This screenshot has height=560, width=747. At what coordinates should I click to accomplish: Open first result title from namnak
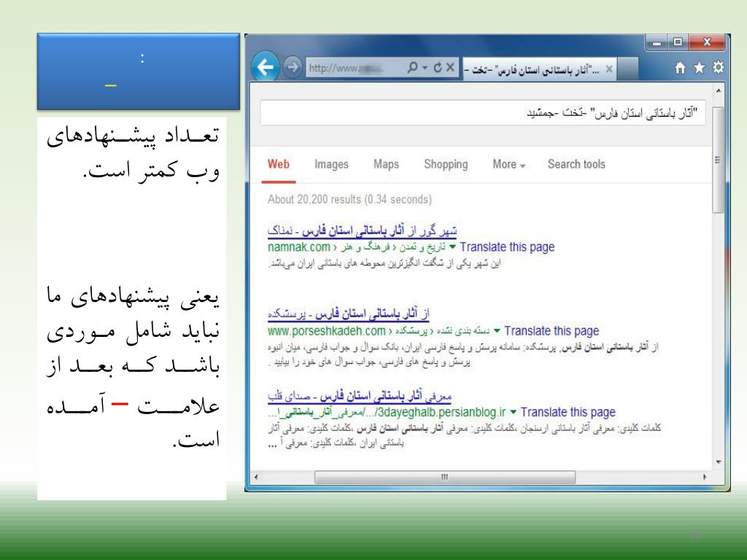[362, 231]
